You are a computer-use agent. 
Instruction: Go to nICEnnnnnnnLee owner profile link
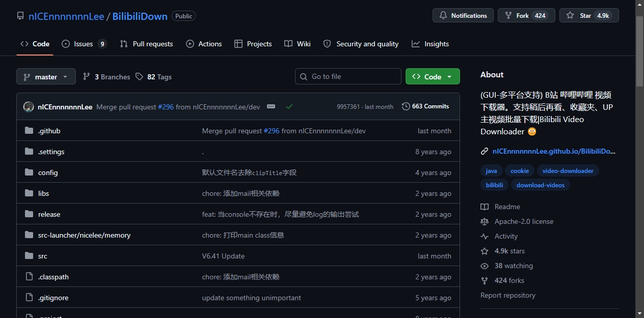click(x=66, y=16)
